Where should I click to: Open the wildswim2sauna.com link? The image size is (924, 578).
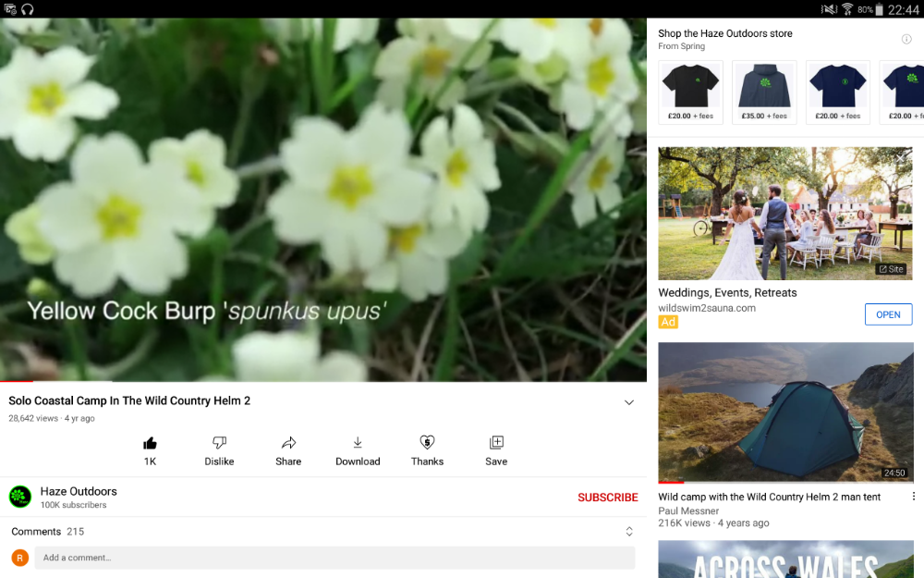707,308
